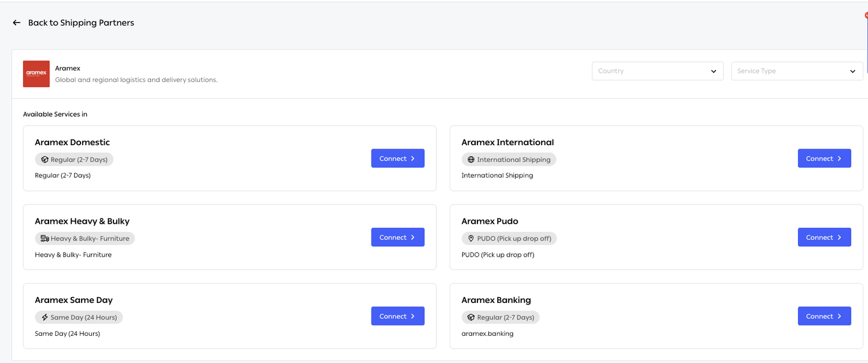868x363 pixels.
Task: Click the truck icon for Heavy & Bulky
Action: coord(45,238)
